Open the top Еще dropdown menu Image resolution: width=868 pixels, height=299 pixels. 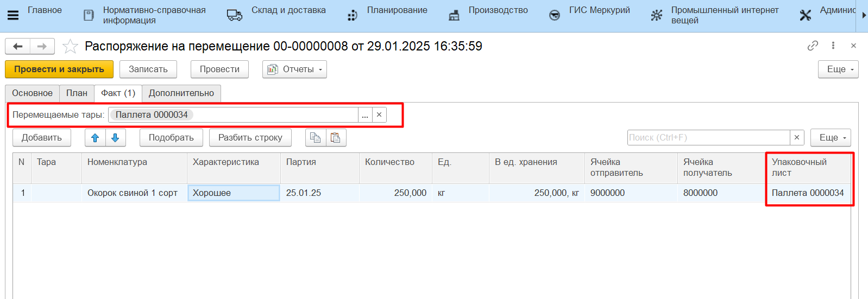838,69
